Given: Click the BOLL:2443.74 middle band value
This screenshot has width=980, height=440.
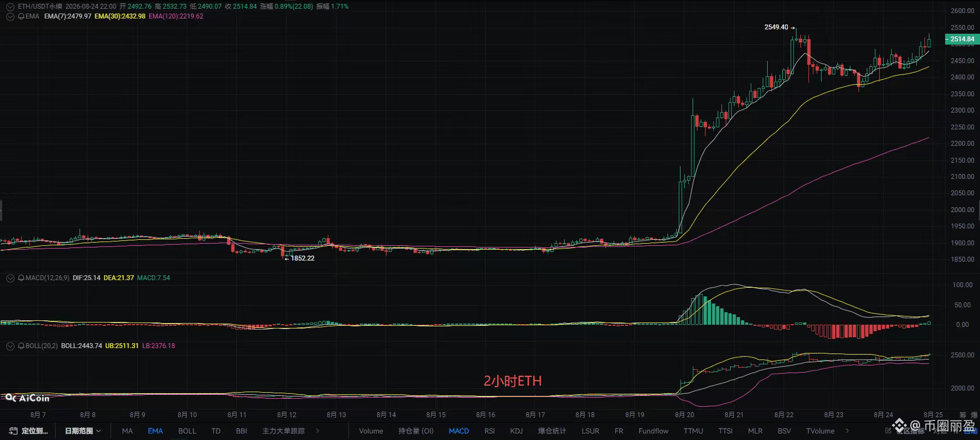Looking at the screenshot, I should click(82, 346).
